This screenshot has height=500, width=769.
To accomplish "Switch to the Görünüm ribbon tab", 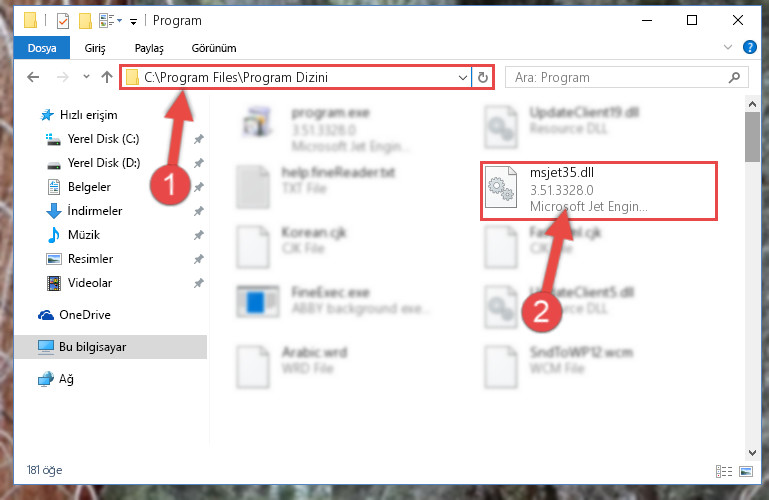I will 214,48.
